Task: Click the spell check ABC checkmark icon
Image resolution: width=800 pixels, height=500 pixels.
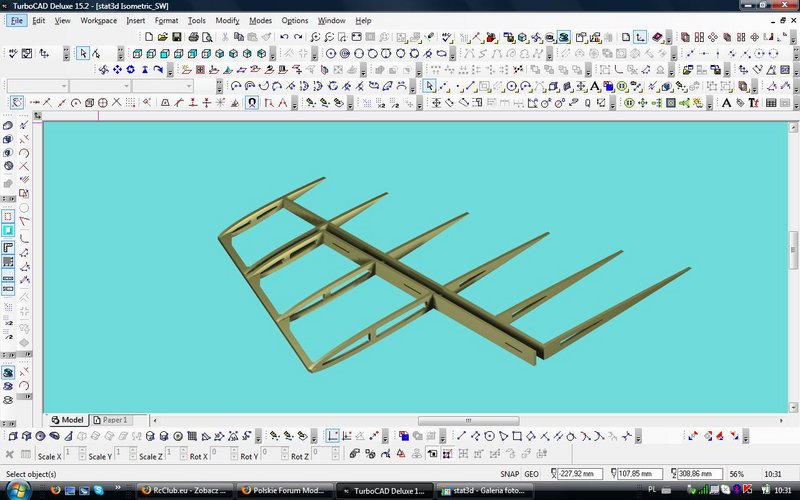Action: (447, 37)
